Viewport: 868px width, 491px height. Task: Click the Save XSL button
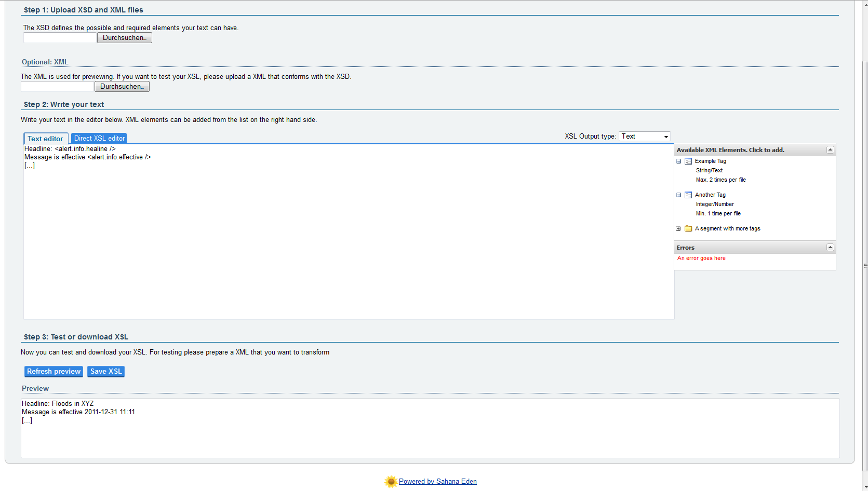[106, 372]
